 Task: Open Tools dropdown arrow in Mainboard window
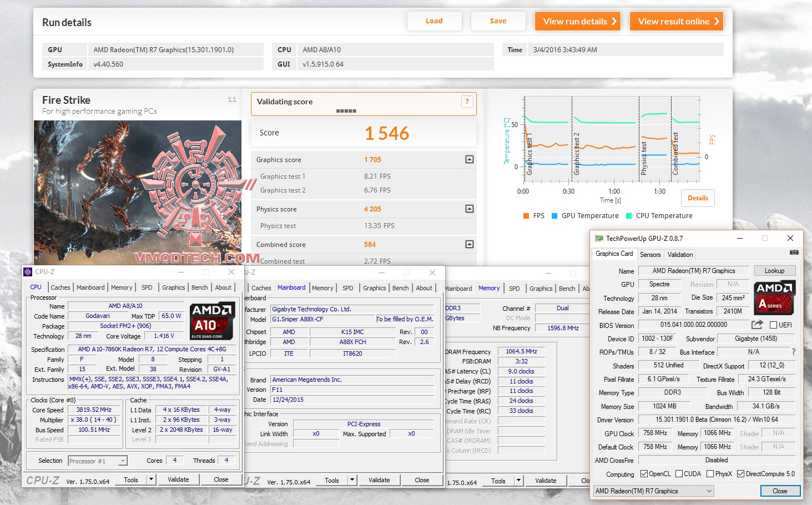click(x=351, y=481)
